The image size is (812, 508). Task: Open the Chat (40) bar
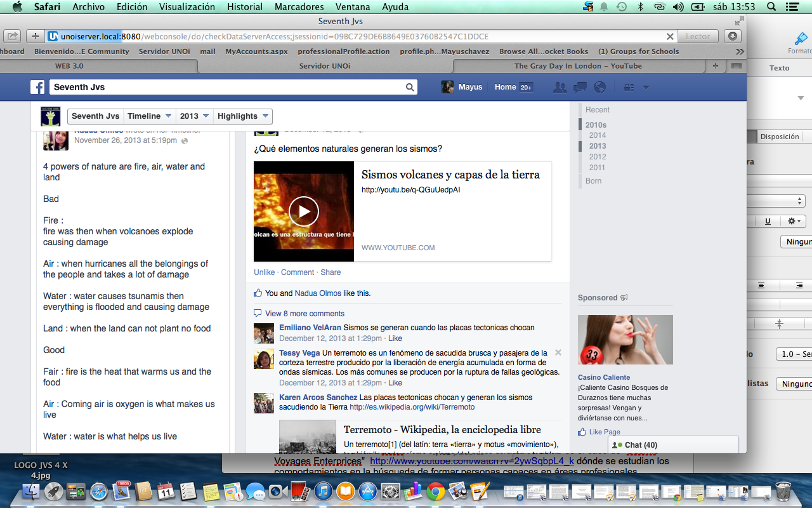(x=673, y=444)
